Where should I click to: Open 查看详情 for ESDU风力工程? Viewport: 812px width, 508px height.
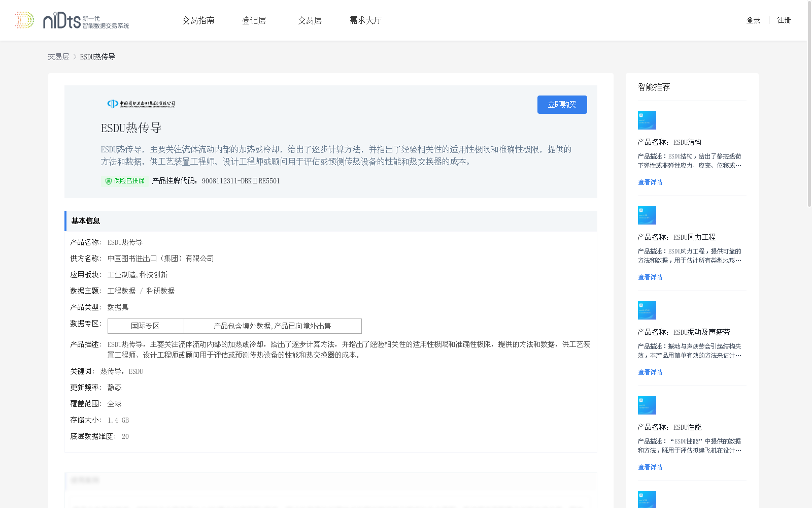point(650,277)
